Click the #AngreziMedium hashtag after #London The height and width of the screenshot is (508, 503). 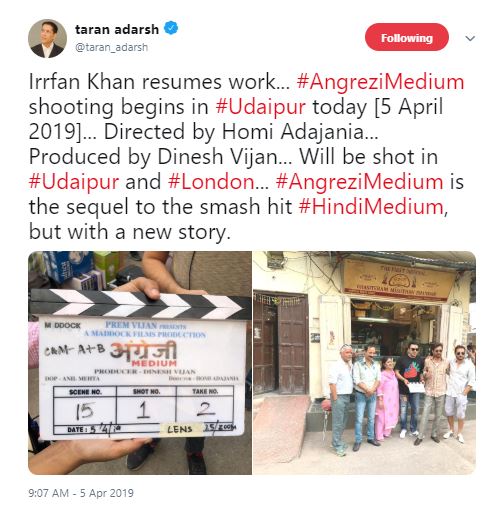(x=360, y=182)
